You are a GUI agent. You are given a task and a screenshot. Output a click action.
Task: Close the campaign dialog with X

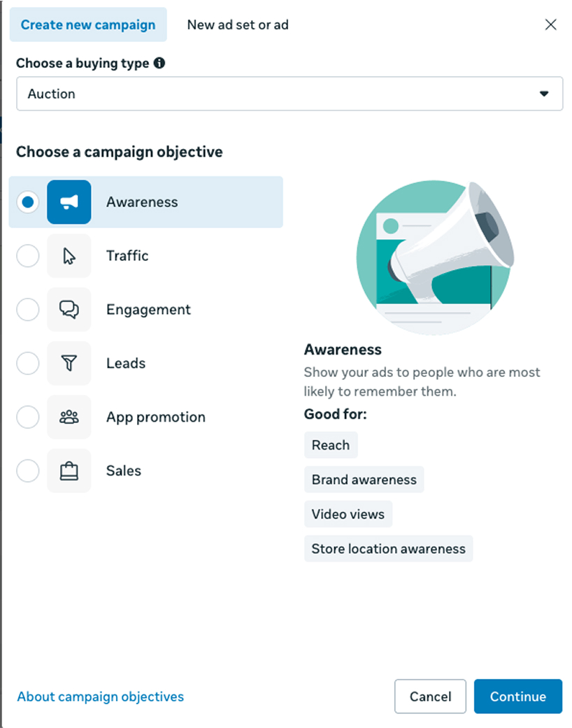coord(550,25)
